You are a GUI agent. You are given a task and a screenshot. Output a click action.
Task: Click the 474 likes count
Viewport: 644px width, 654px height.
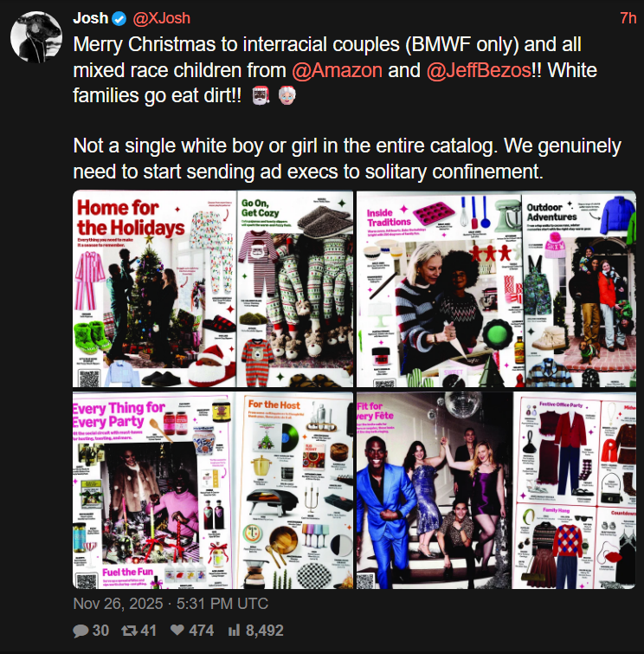pyautogui.click(x=201, y=631)
